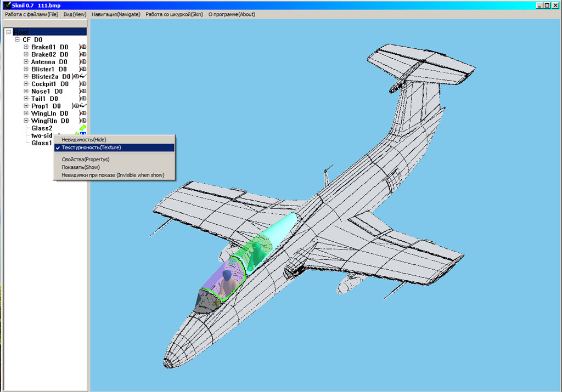Viewport: 562px width, 392px height.
Task: Expand the Prop1 D0 node
Action: [x=26, y=106]
